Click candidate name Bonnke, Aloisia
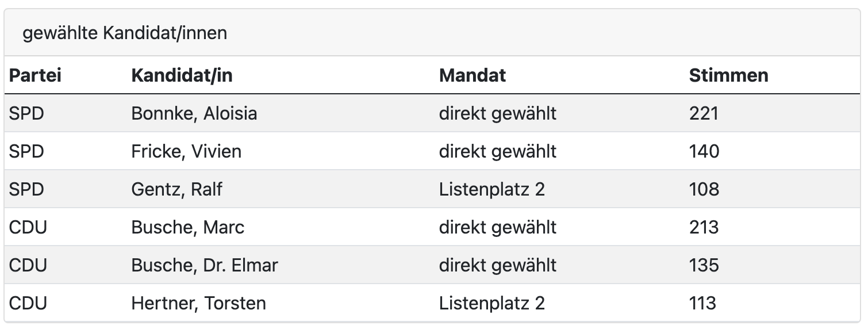The height and width of the screenshot is (329, 868). click(x=194, y=113)
